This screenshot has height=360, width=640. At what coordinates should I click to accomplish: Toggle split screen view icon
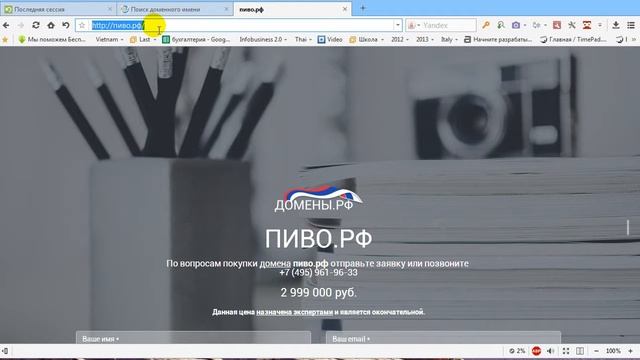tap(580, 351)
